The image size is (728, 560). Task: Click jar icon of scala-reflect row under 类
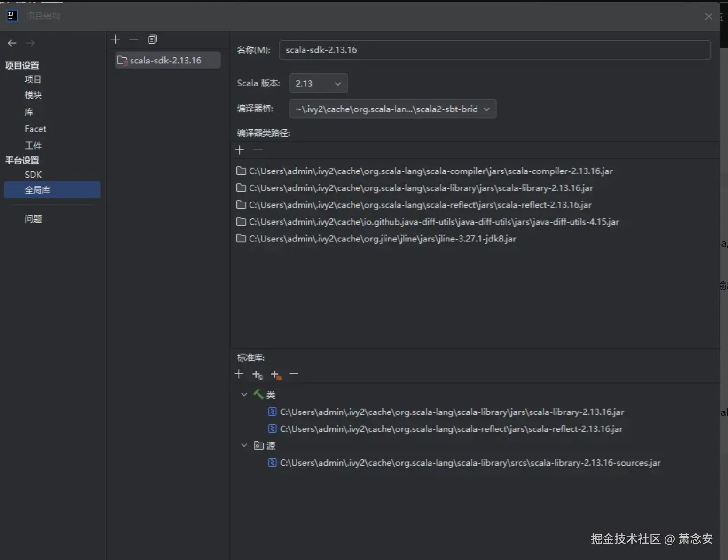point(272,429)
